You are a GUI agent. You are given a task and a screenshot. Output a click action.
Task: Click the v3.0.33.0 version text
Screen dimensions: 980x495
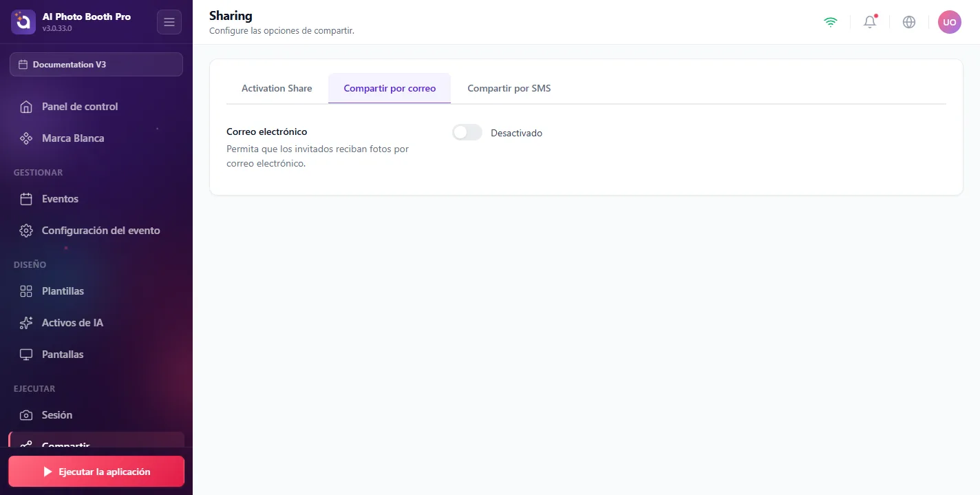tap(57, 28)
